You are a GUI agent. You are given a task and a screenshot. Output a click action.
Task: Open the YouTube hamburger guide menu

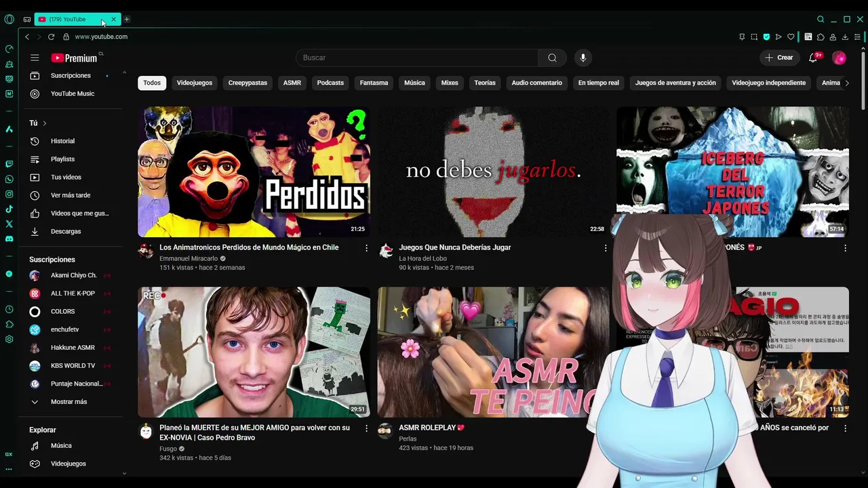pos(35,58)
